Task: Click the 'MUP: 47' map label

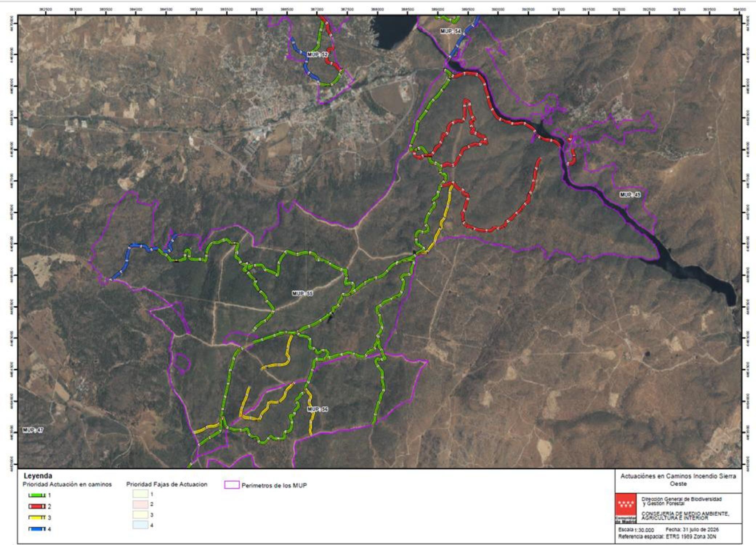Action: [33, 430]
